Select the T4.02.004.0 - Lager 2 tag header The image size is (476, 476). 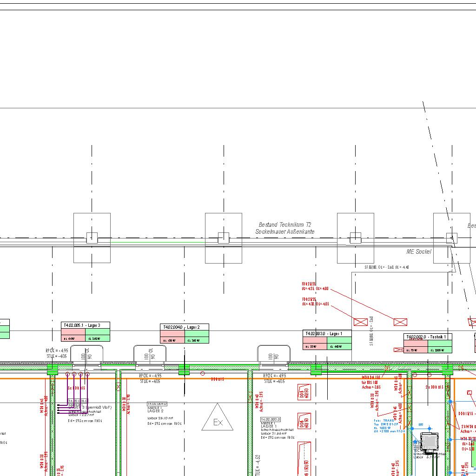184,327
